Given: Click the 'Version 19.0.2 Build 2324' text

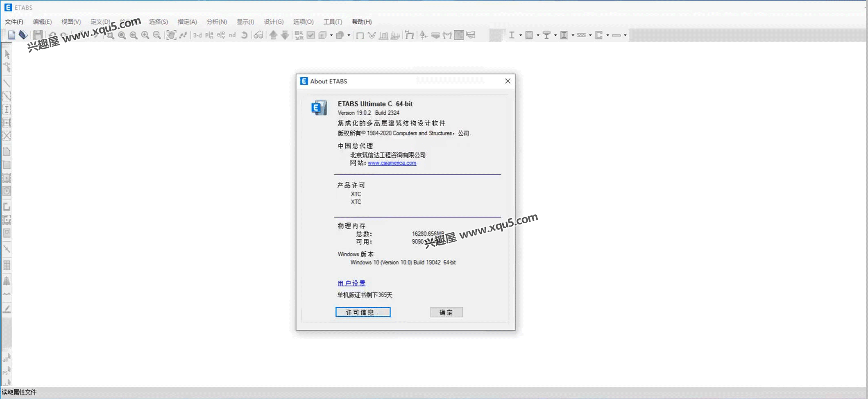Looking at the screenshot, I should 369,113.
